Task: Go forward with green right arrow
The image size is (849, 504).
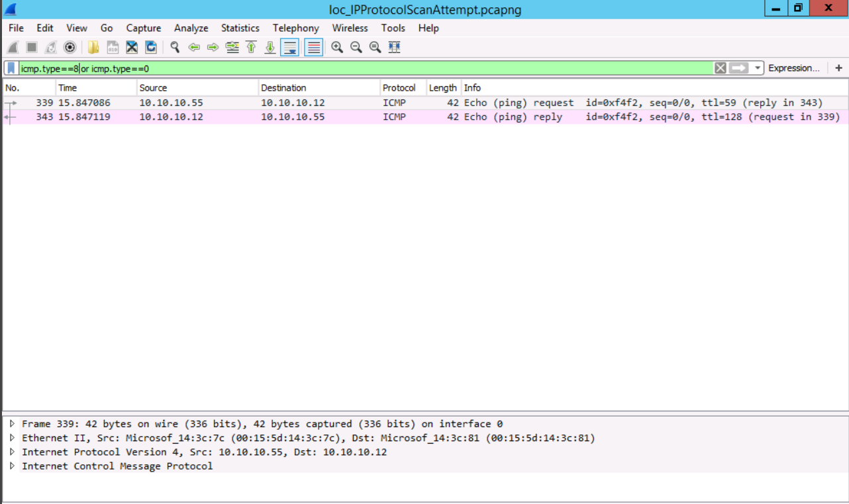Action: (213, 47)
